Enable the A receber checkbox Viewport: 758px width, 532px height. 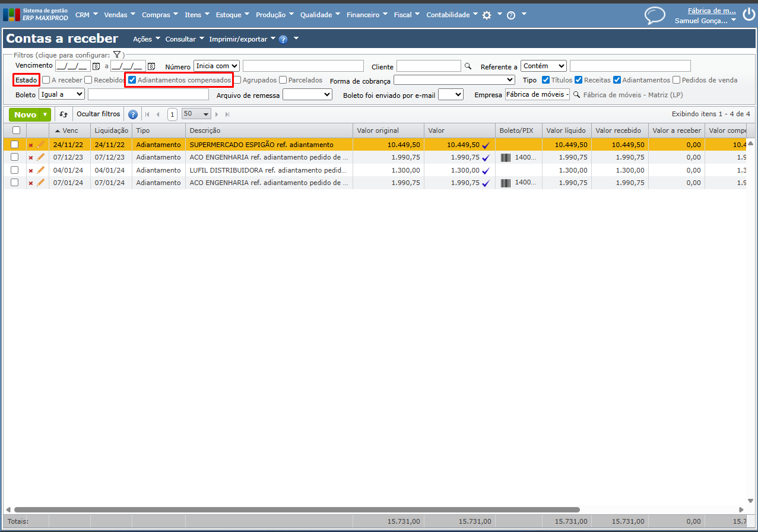(x=46, y=80)
